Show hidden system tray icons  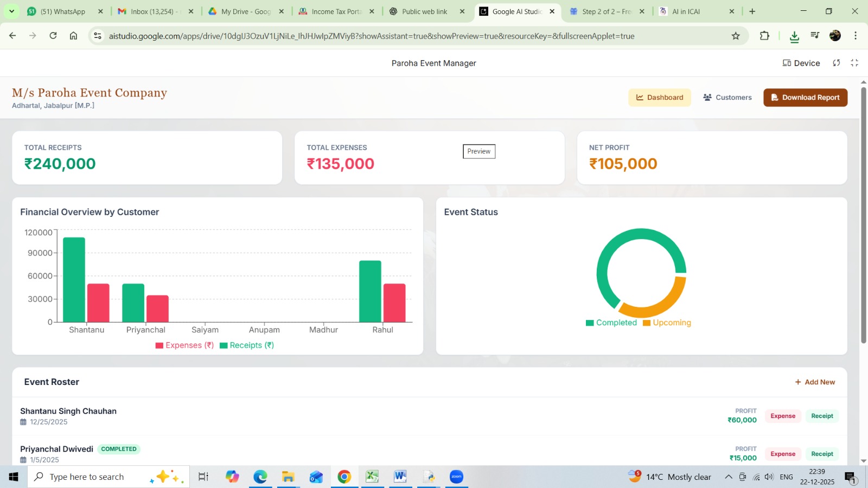[728, 477]
